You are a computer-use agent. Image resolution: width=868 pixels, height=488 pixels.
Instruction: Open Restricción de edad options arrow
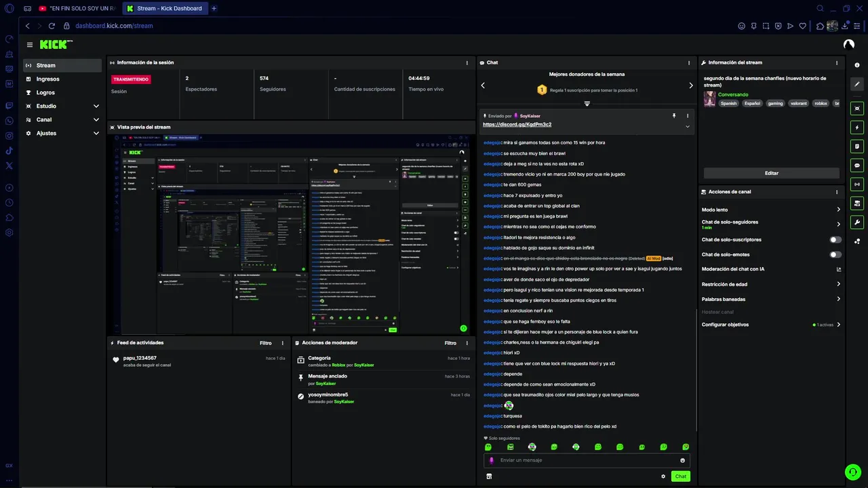(838, 284)
